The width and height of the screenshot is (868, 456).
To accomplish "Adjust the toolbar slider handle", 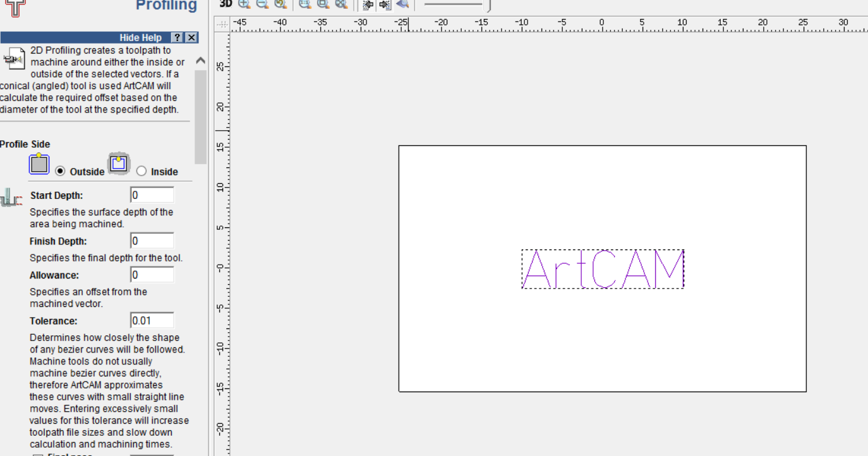I will 487,5.
